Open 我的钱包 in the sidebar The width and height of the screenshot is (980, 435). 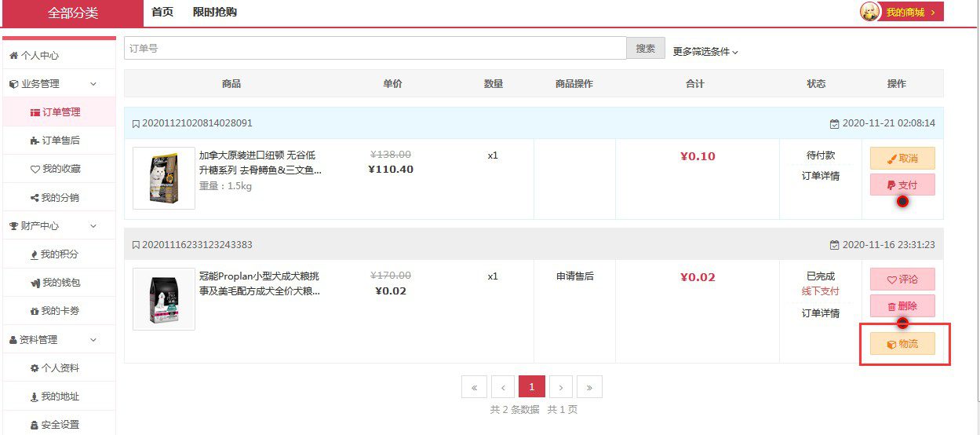[60, 283]
